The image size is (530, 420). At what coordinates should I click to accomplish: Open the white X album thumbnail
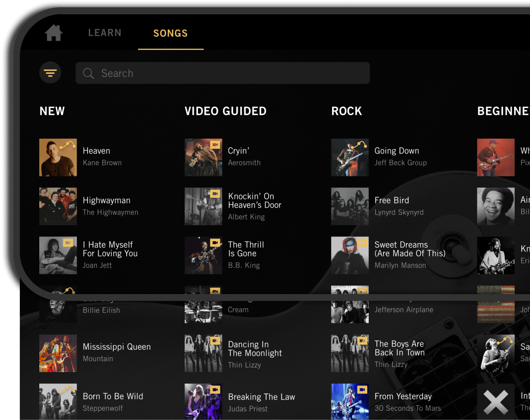[x=496, y=402]
